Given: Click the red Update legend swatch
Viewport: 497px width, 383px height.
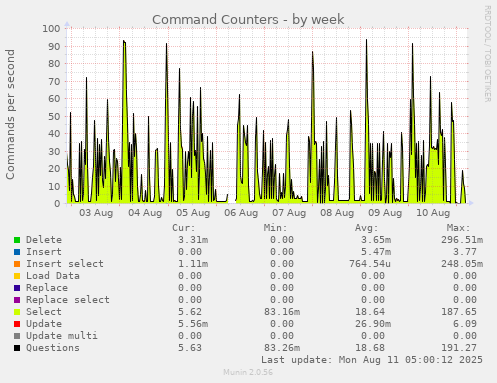Looking at the screenshot, I should [x=17, y=324].
